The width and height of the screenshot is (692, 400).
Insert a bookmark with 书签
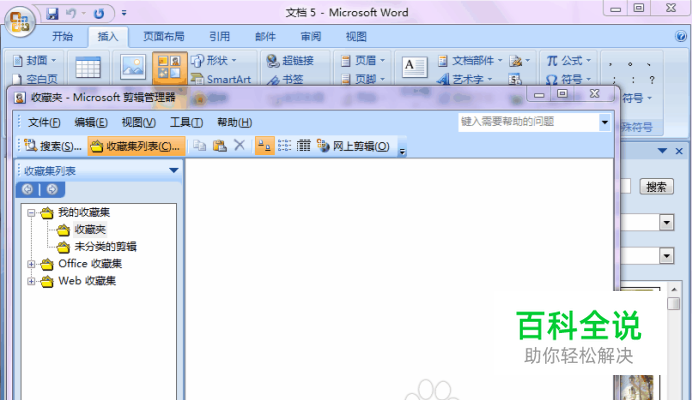click(x=285, y=79)
